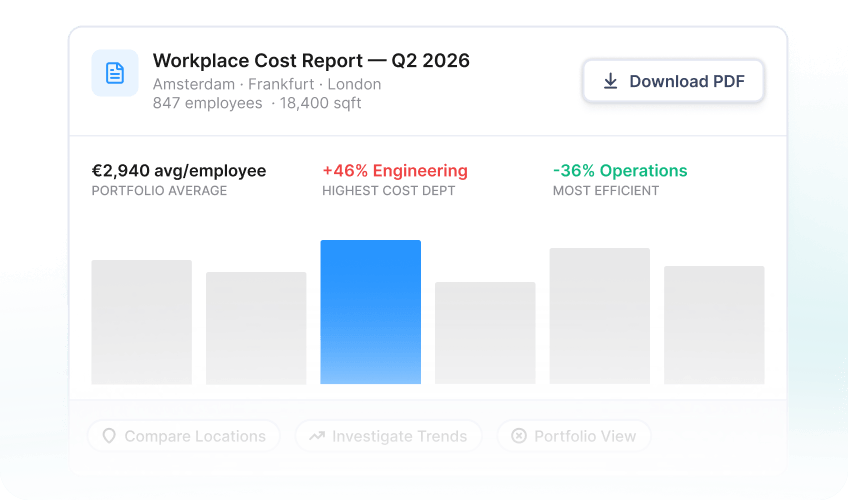The image size is (848, 500).
Task: Click the Amsterdam · Frankfurt · London subtitle
Action: [x=267, y=84]
